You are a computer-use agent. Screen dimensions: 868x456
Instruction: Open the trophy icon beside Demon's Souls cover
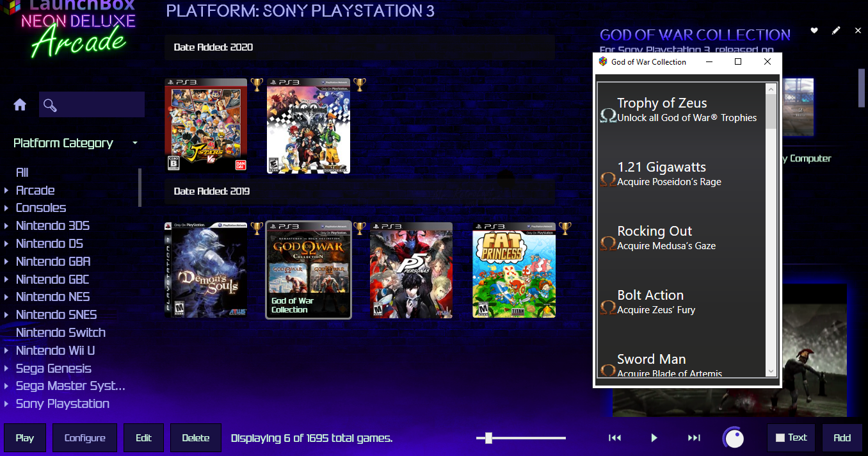pos(257,229)
